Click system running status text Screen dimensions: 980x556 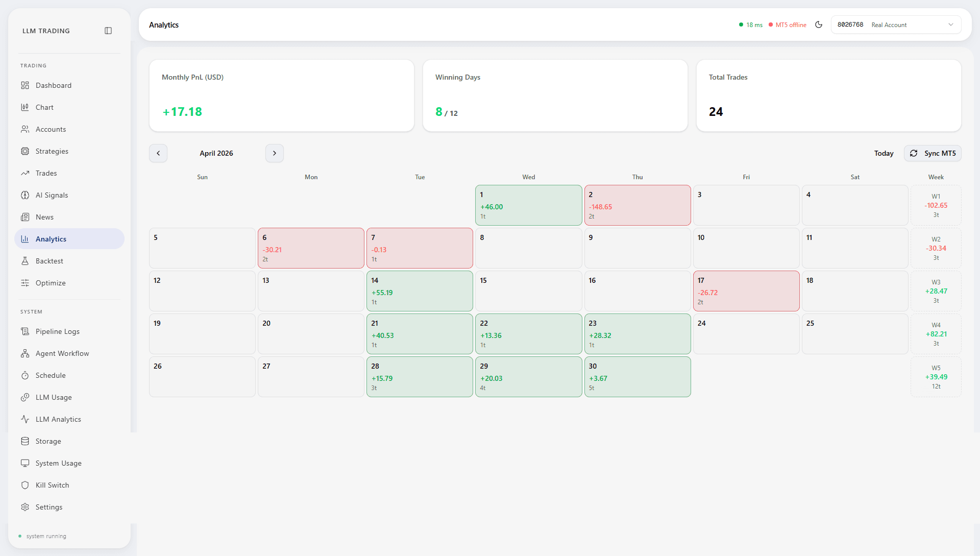46,536
